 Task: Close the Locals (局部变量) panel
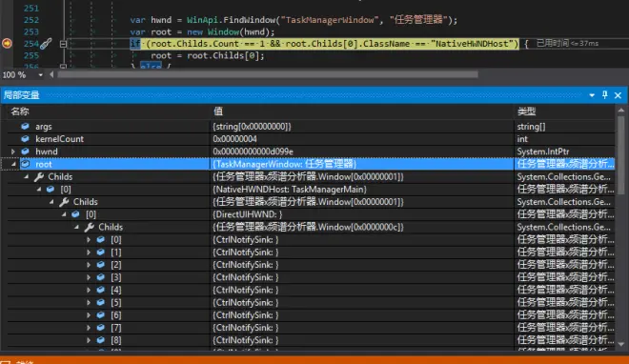click(618, 95)
